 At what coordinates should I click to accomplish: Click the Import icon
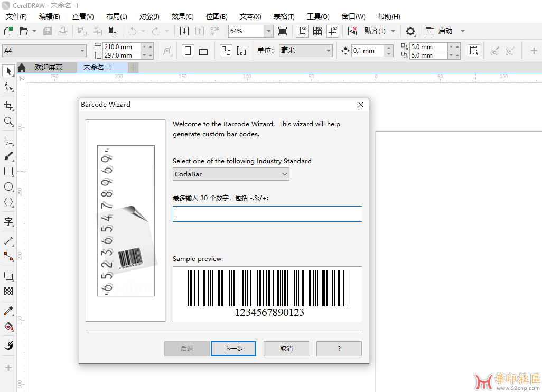click(x=184, y=31)
